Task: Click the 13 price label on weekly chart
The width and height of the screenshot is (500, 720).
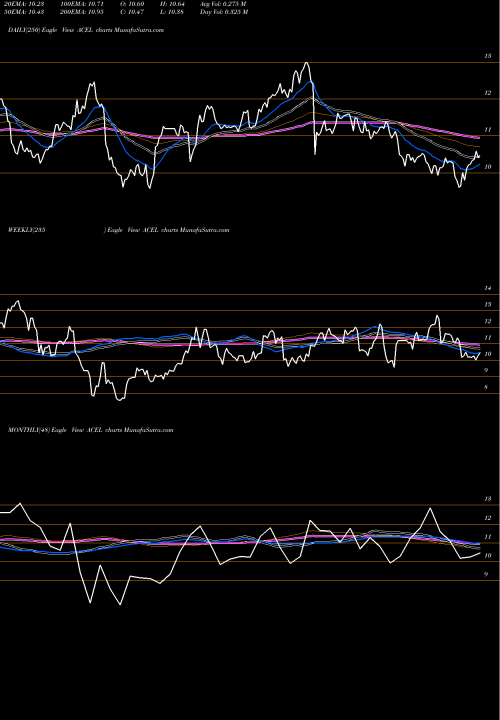Action: [488, 304]
